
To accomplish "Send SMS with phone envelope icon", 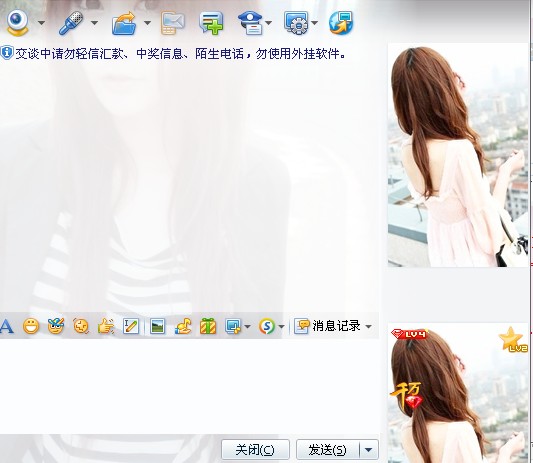I will (173, 23).
